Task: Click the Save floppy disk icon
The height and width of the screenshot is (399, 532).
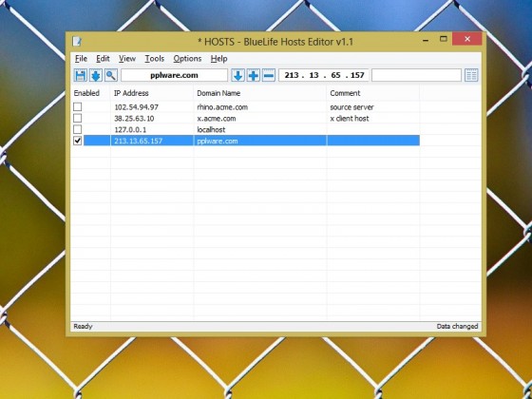Action: (x=81, y=75)
